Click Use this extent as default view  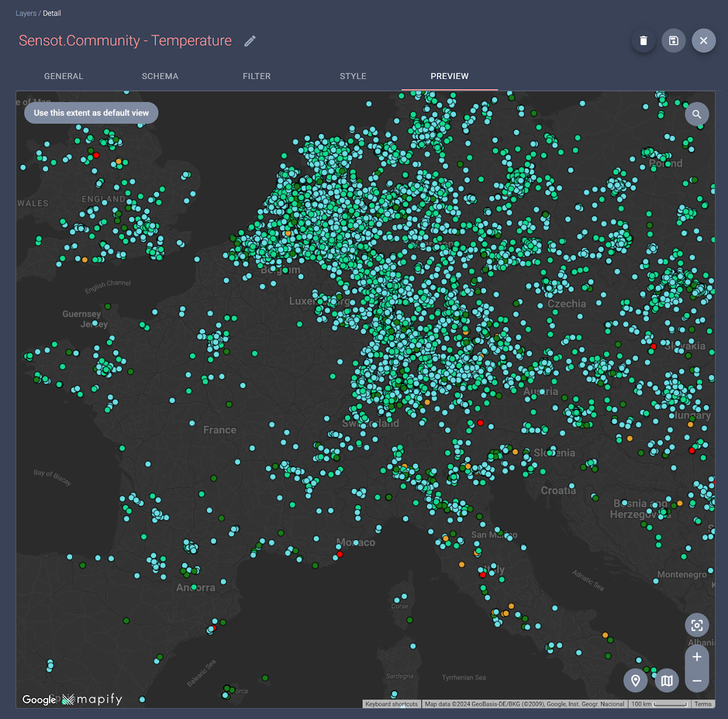click(91, 113)
